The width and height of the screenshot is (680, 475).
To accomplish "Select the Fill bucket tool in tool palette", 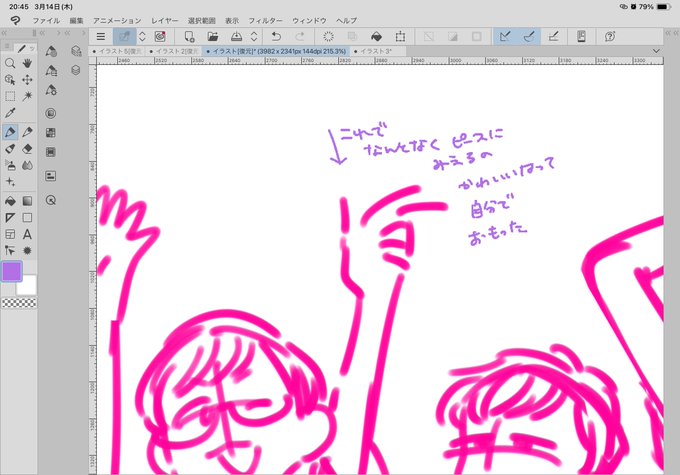I will click(10, 201).
